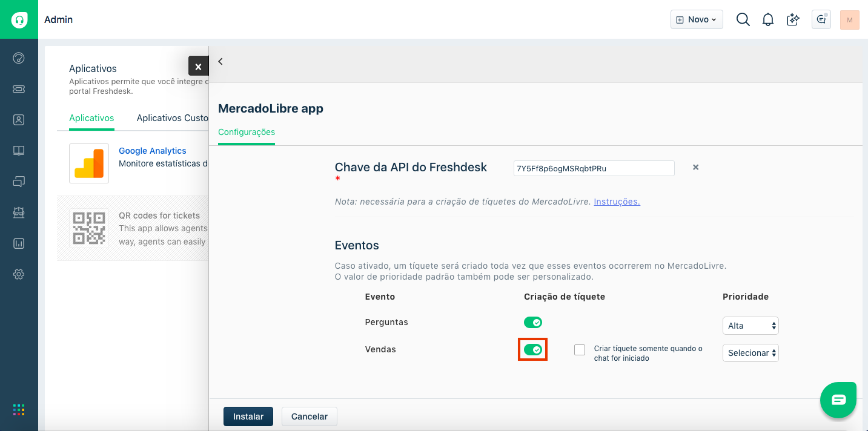
Task: Click the Freshdesk API key input field
Action: [x=594, y=168]
